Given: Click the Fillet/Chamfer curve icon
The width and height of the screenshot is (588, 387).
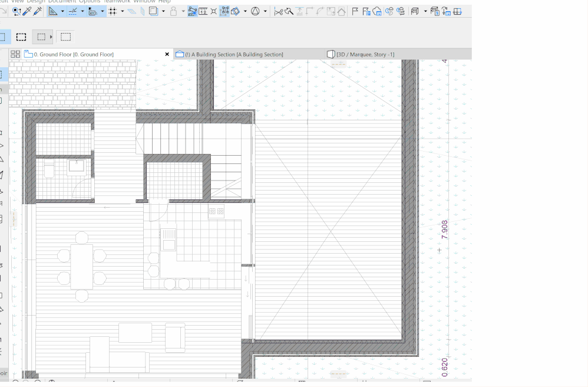Looking at the screenshot, I should coord(320,12).
